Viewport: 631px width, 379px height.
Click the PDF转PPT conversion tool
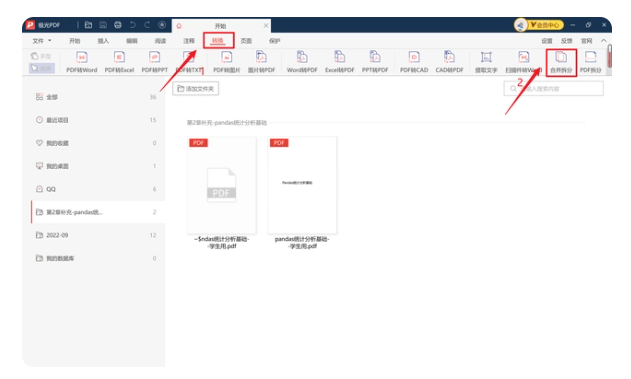(155, 62)
